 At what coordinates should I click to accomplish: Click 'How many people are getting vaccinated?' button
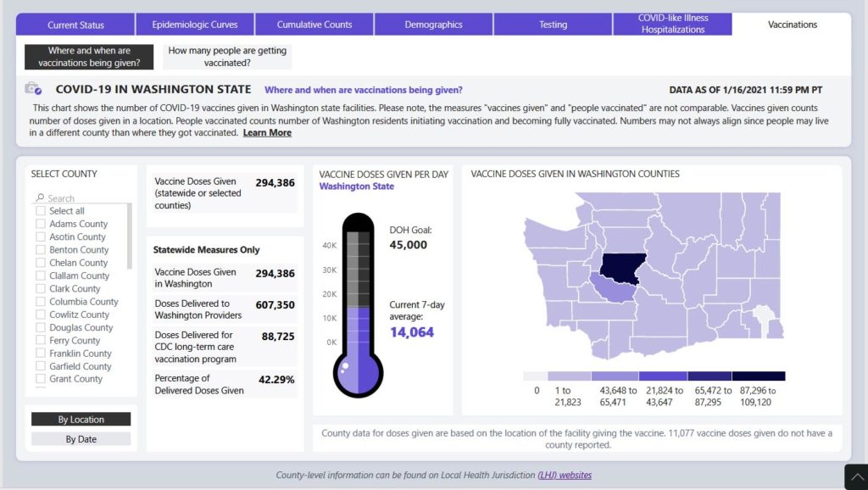[227, 57]
